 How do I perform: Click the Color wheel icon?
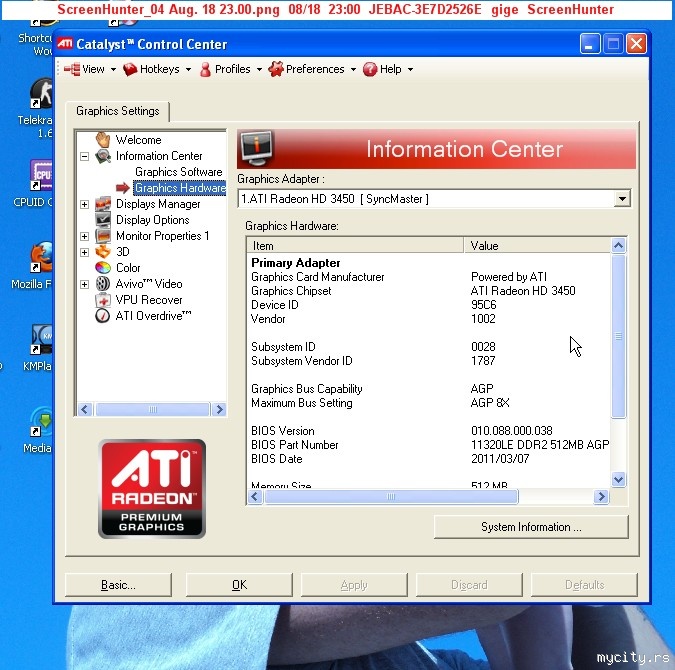[103, 267]
